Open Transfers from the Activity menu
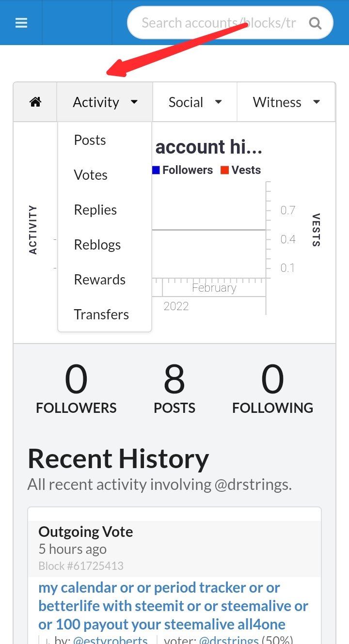 point(101,314)
